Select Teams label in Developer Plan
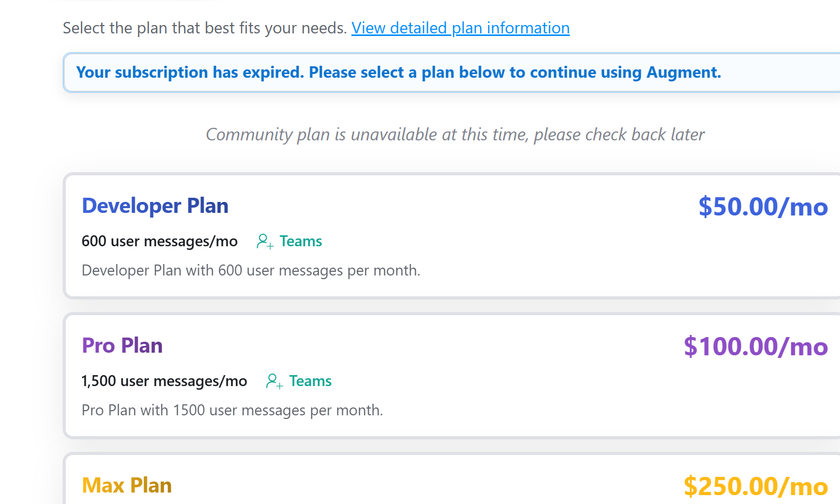Image resolution: width=840 pixels, height=504 pixels. pos(301,241)
